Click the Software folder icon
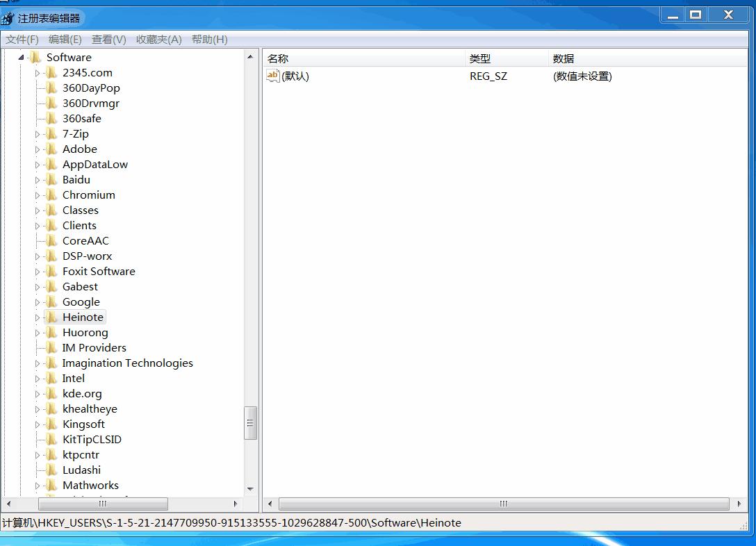 point(35,58)
